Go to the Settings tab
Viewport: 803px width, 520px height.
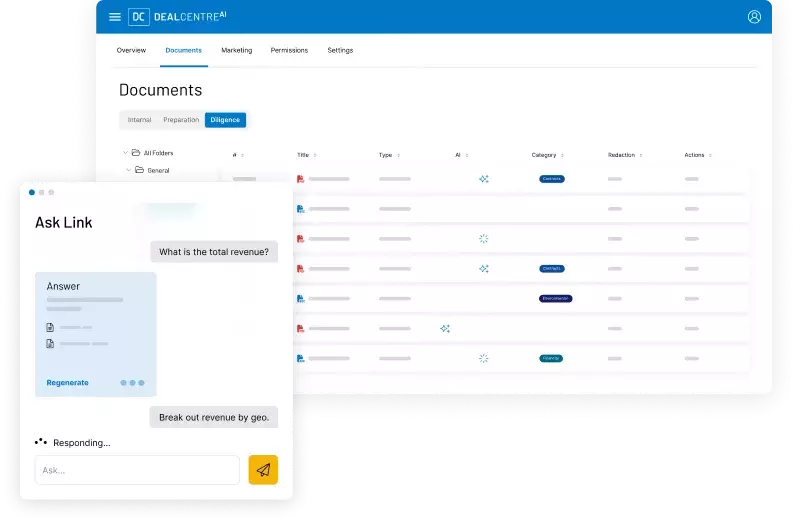tap(340, 50)
